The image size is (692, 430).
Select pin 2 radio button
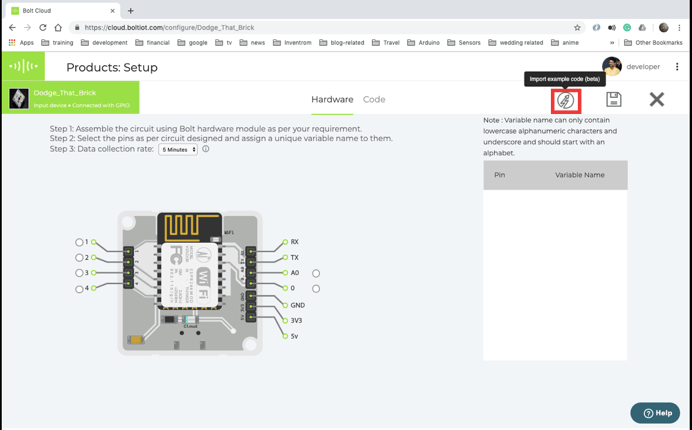pyautogui.click(x=79, y=258)
